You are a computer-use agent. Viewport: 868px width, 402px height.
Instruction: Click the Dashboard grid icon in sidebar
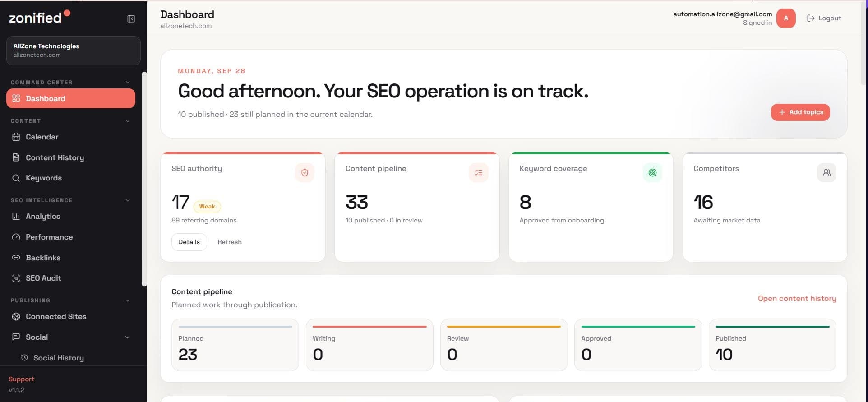click(16, 98)
